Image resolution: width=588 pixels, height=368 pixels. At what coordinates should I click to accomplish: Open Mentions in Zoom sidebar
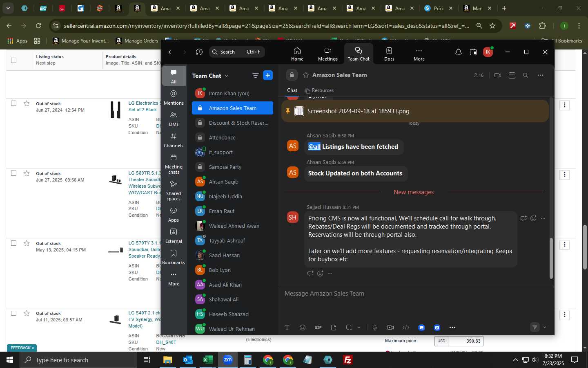point(174,97)
